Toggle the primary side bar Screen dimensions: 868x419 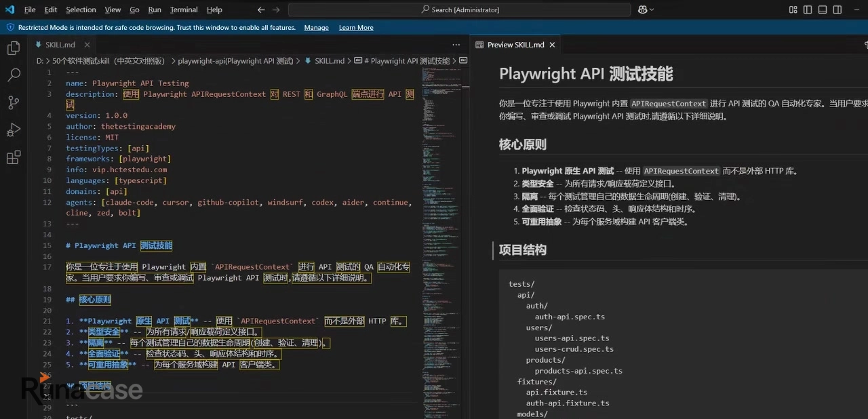pos(808,9)
